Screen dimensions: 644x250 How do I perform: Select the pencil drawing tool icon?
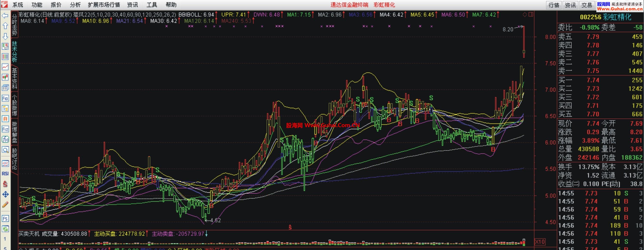(x=5, y=205)
